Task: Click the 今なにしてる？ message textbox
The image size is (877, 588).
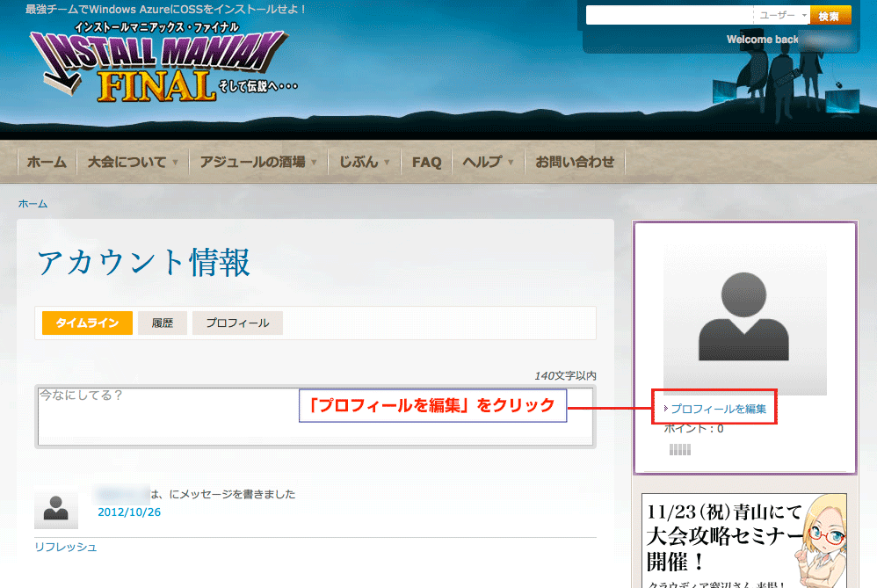Action: pyautogui.click(x=315, y=417)
